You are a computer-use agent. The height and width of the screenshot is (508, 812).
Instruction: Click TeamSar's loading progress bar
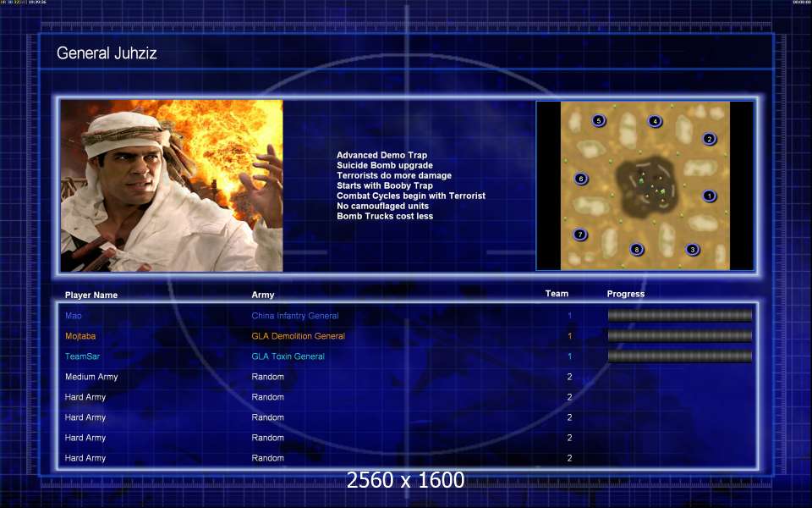[x=679, y=356]
